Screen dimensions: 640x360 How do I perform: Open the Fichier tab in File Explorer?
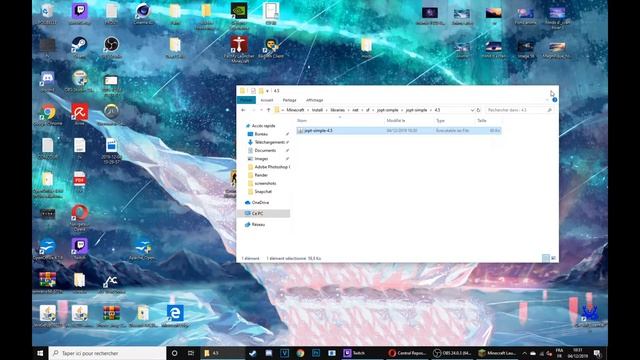click(x=246, y=100)
